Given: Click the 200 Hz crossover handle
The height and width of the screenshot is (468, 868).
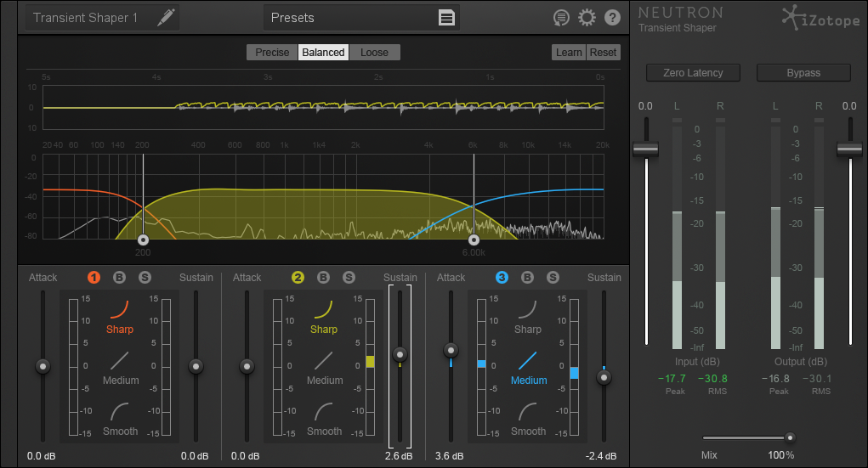Looking at the screenshot, I should click(x=143, y=240).
